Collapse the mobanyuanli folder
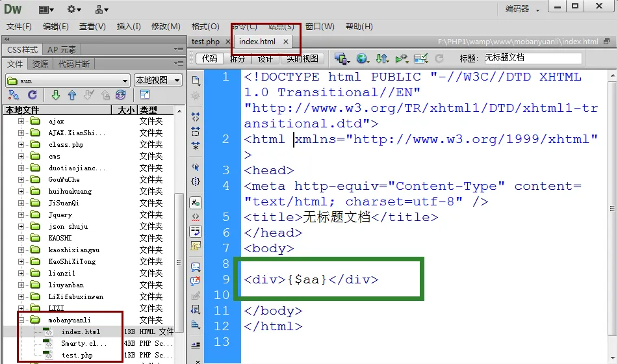This screenshot has height=364, width=618. pos(21,320)
